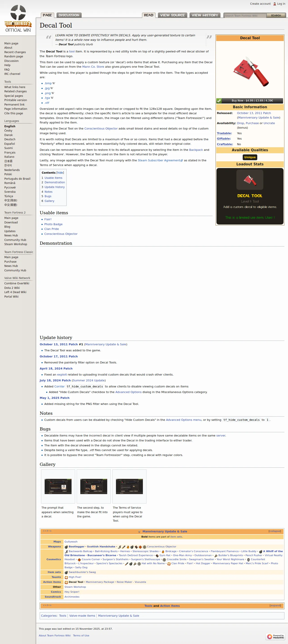Open the Backpack link
This screenshot has width=288, height=644.
pos(196,150)
